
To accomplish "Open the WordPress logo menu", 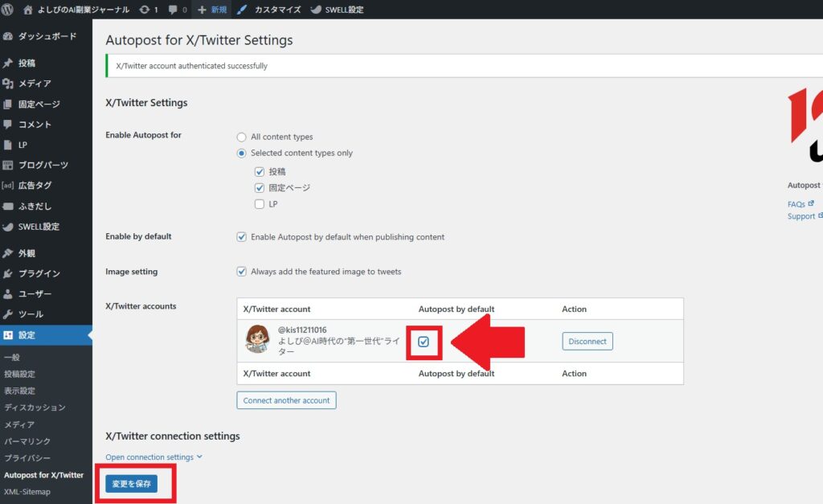I will (7, 10).
